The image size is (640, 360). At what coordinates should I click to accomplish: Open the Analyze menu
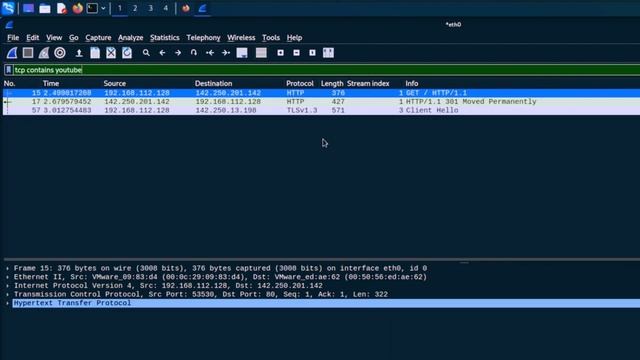[x=131, y=38]
